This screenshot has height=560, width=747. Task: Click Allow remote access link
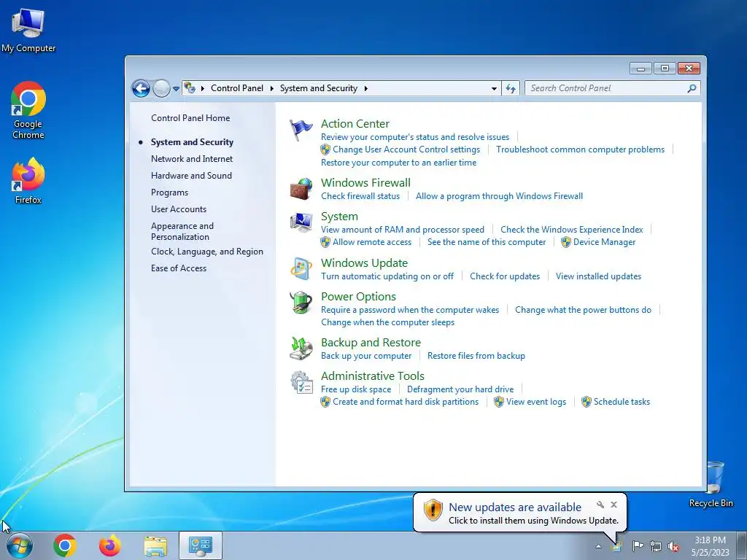coord(372,242)
